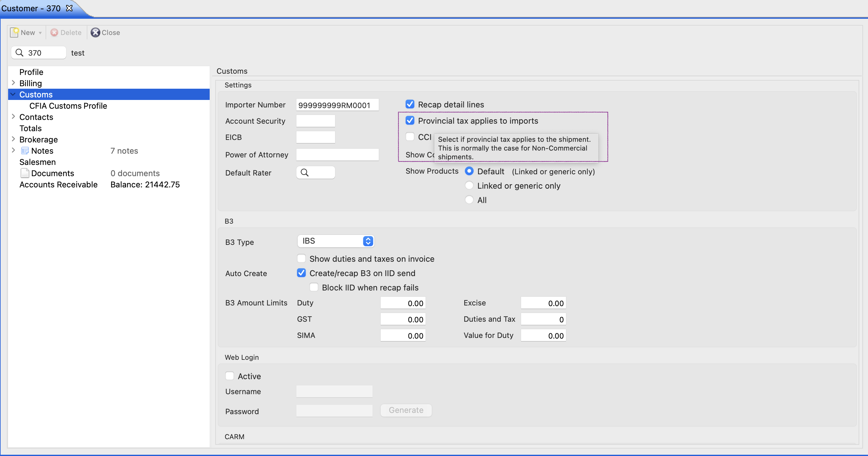The height and width of the screenshot is (456, 868).
Task: Select Linked or generic only radio button
Action: [x=469, y=186]
